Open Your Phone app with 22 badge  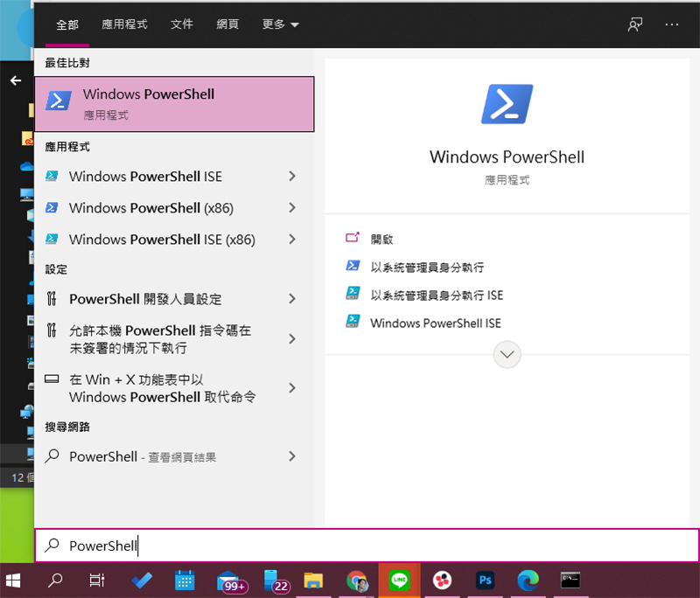pyautogui.click(x=276, y=581)
